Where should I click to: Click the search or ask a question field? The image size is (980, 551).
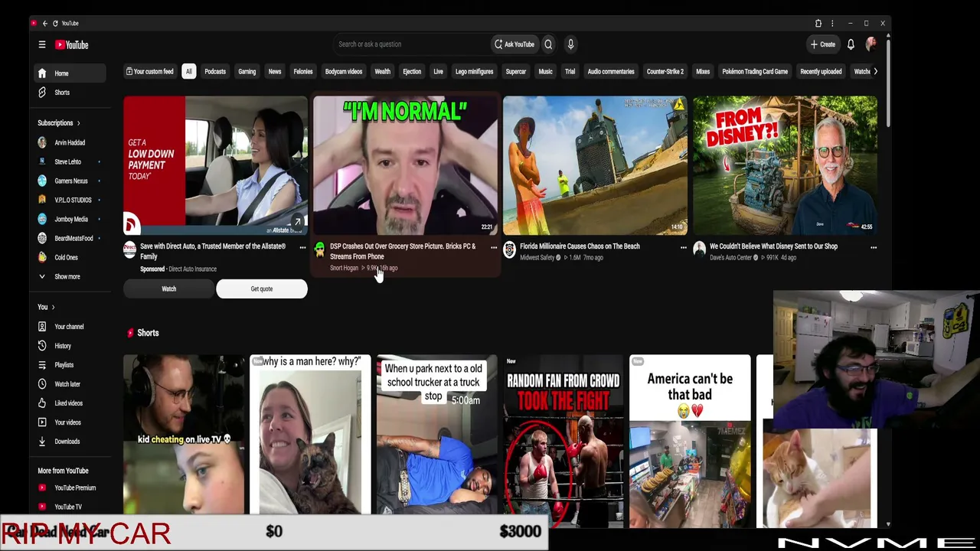click(411, 44)
